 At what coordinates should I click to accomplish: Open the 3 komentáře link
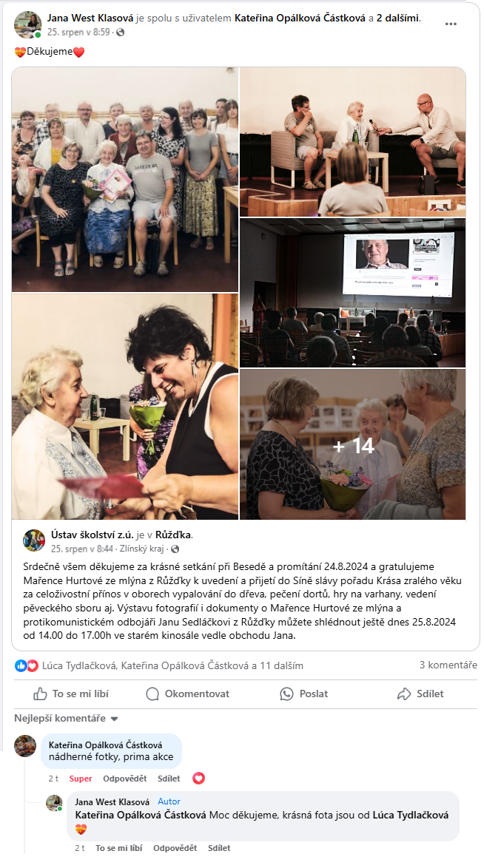pos(448,665)
